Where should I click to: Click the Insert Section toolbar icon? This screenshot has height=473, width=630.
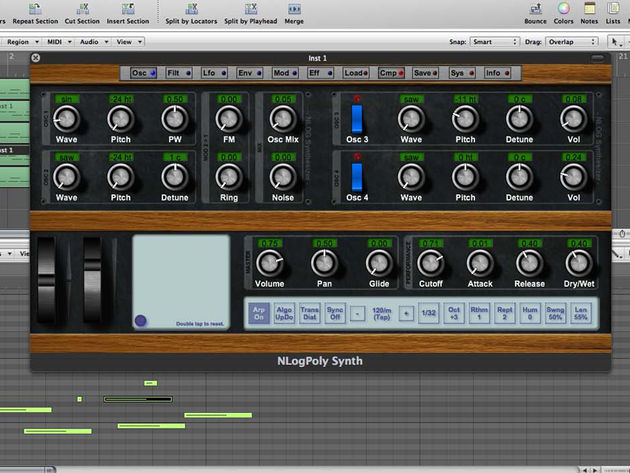(x=128, y=9)
